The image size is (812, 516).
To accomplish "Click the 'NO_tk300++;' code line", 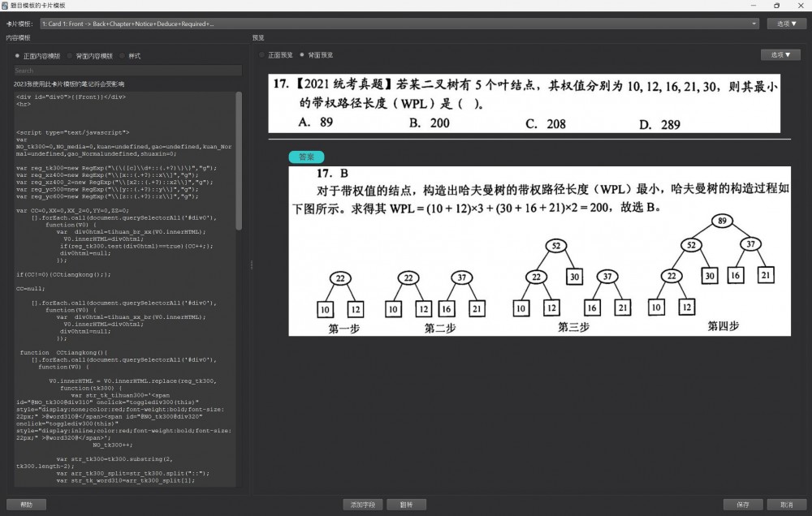I will tap(112, 445).
